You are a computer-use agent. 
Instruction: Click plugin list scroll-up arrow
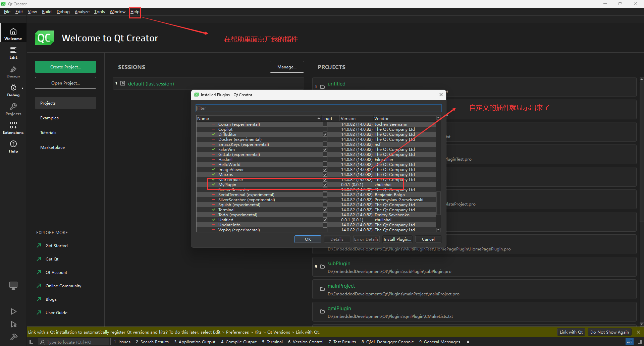[x=438, y=117]
